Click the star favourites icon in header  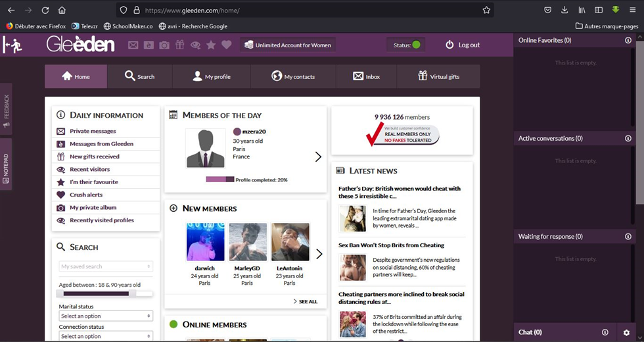click(x=211, y=45)
